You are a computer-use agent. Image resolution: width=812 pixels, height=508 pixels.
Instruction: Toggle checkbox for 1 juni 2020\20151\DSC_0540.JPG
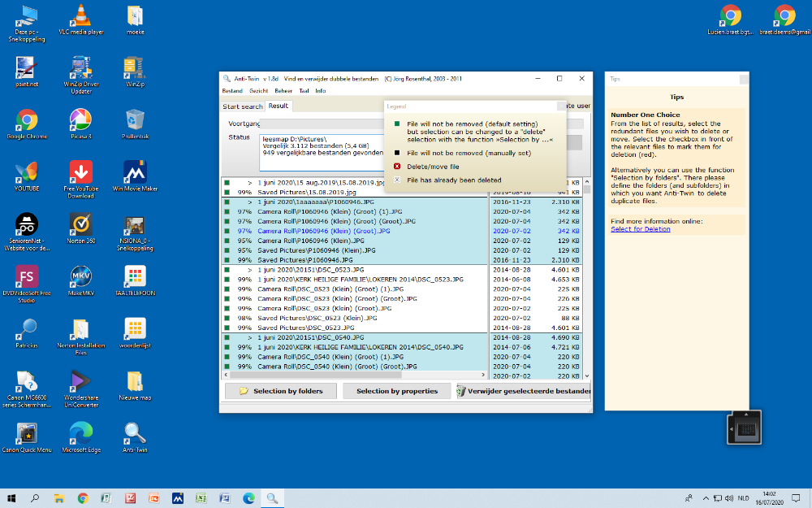click(228, 336)
